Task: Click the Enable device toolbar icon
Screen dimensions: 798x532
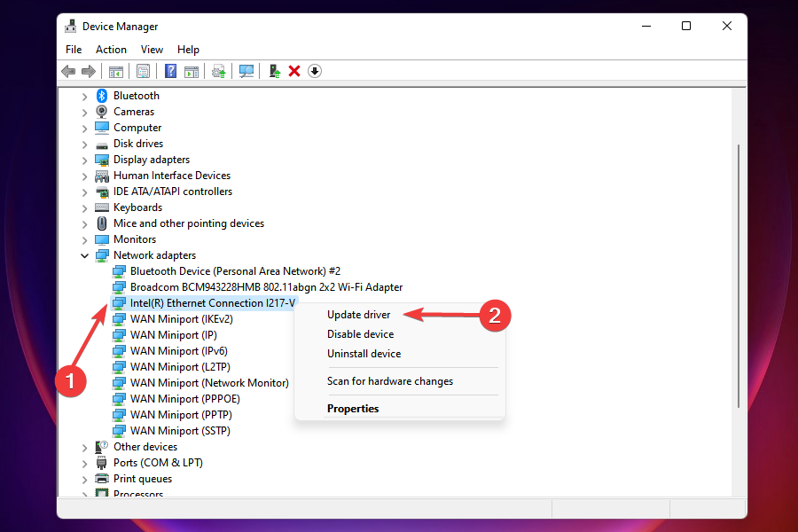Action: (x=274, y=71)
